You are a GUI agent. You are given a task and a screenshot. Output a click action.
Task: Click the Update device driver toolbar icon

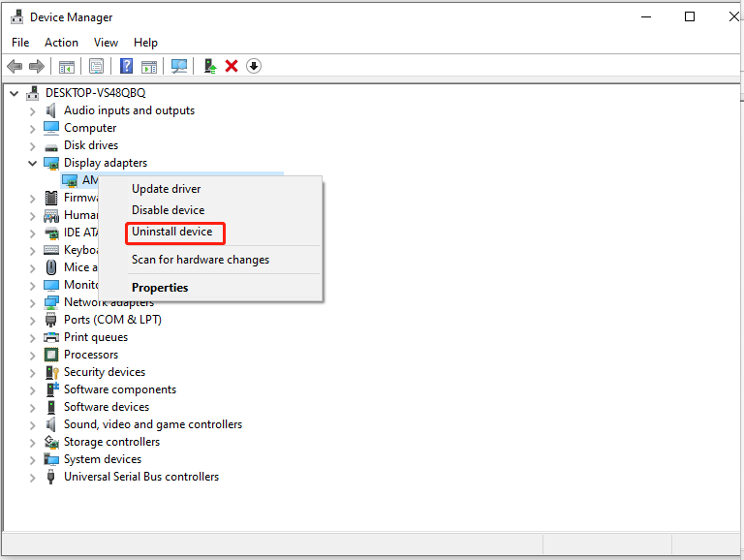[x=209, y=66]
